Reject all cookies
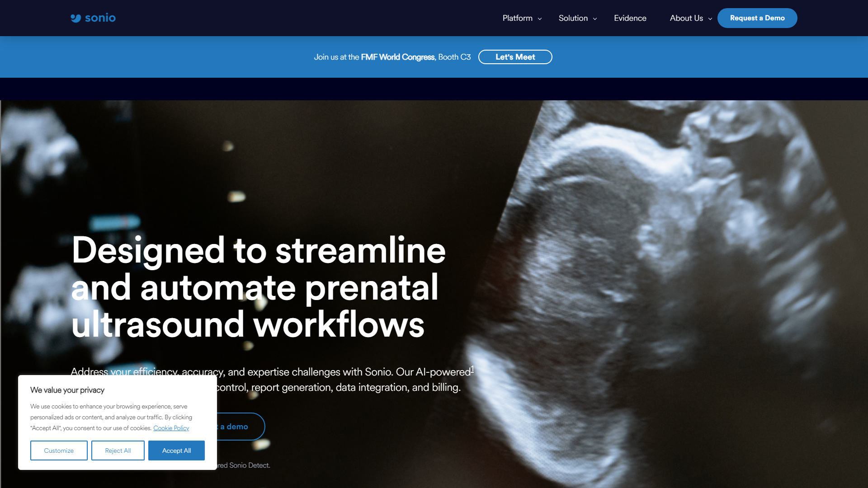Image resolution: width=868 pixels, height=488 pixels. pyautogui.click(x=118, y=450)
